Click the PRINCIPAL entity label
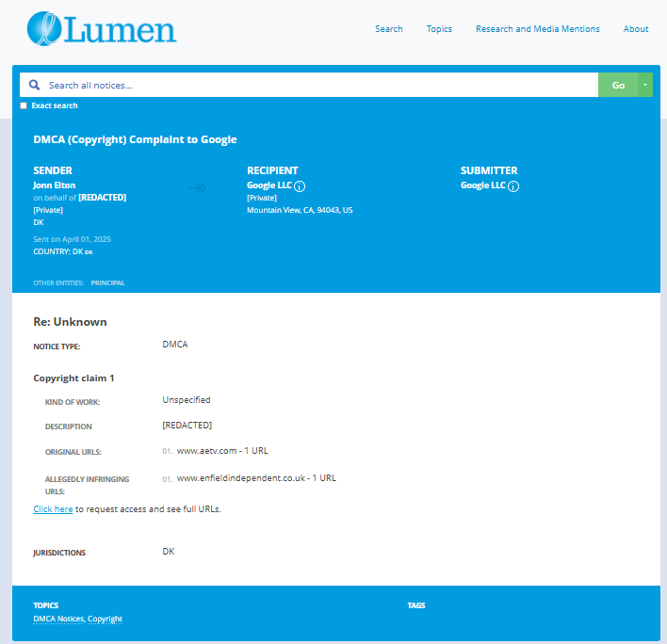This screenshot has height=644, width=667. coord(108,283)
